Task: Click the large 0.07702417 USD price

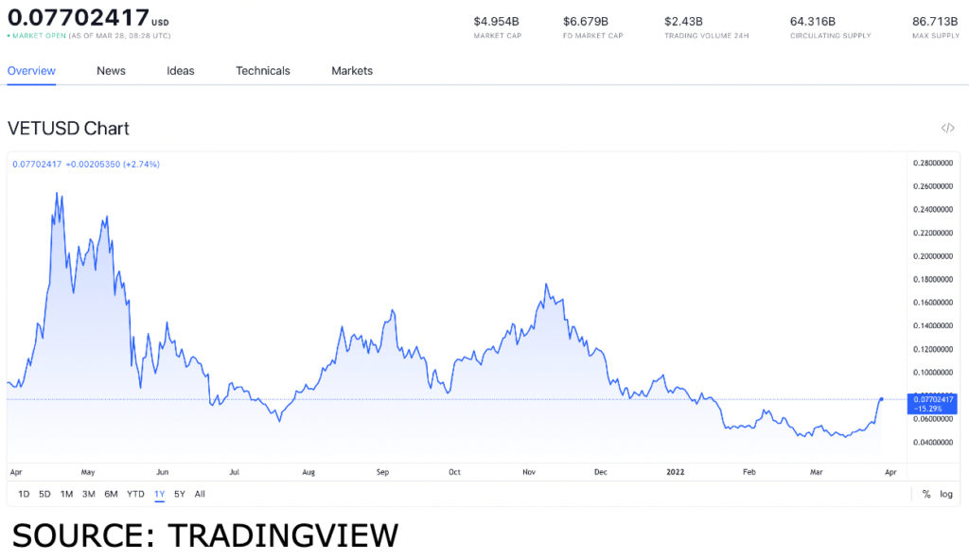Action: tap(88, 17)
